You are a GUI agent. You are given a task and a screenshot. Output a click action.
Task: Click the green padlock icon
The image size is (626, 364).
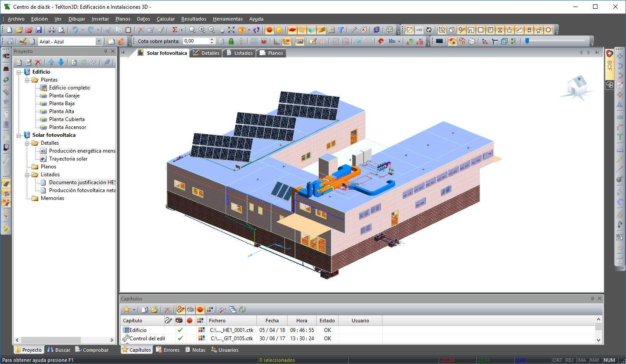coord(231,41)
